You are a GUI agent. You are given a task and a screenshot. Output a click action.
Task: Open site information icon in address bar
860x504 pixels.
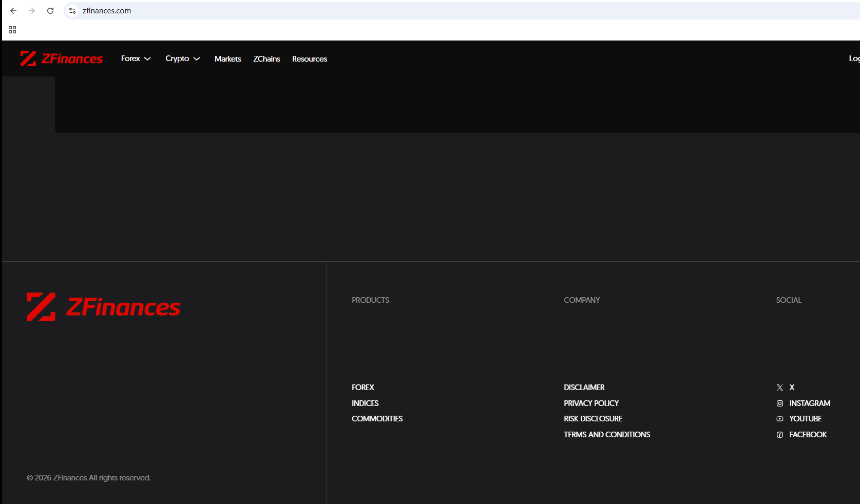click(72, 11)
